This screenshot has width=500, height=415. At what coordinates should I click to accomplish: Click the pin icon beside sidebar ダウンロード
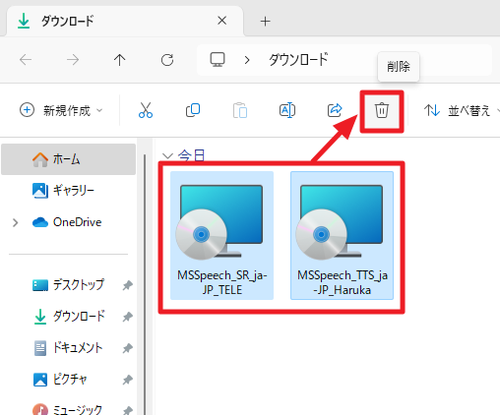click(127, 317)
